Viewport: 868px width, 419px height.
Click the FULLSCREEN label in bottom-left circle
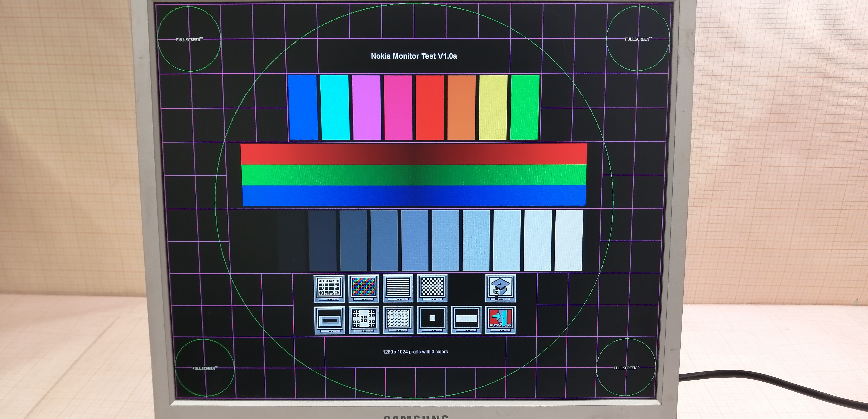click(205, 368)
